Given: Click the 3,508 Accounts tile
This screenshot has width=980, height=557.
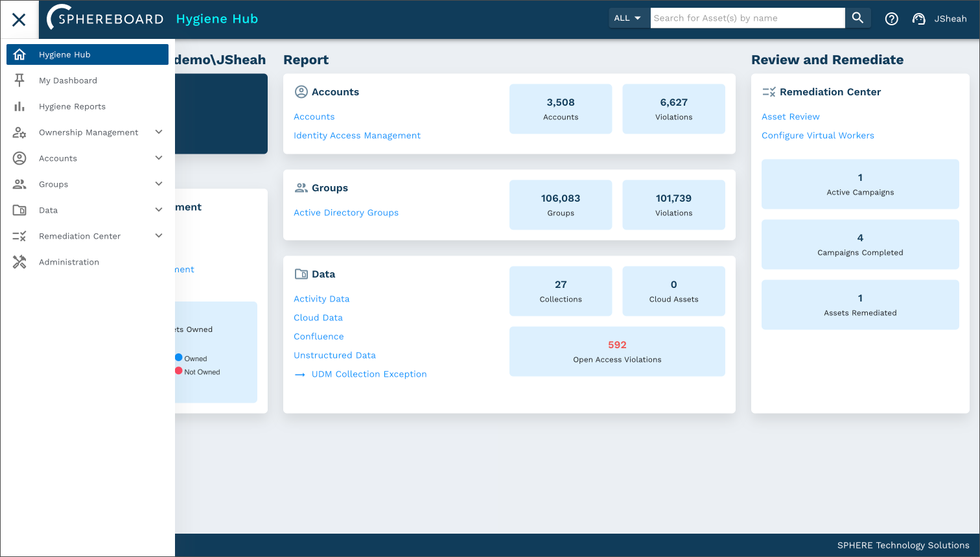Looking at the screenshot, I should [x=561, y=109].
